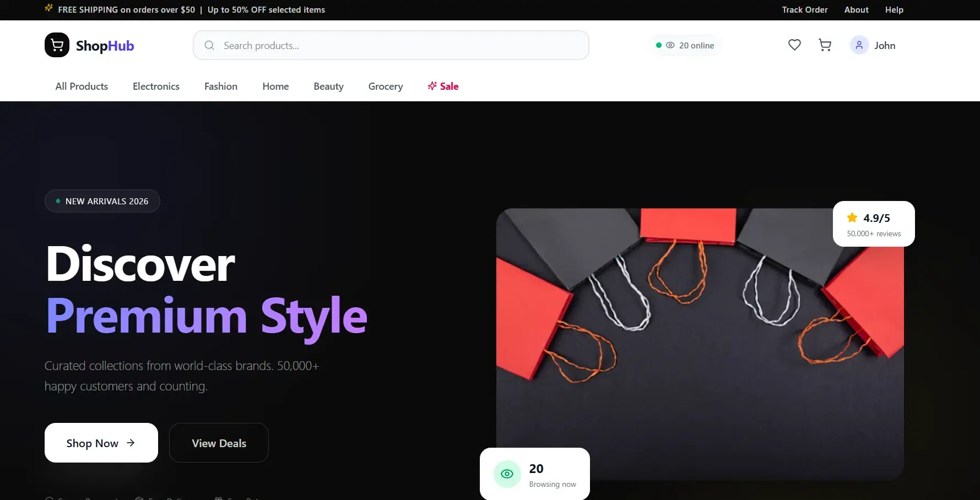Click the 50,000+ reviews text
The height and width of the screenshot is (500, 980).
[874, 233]
